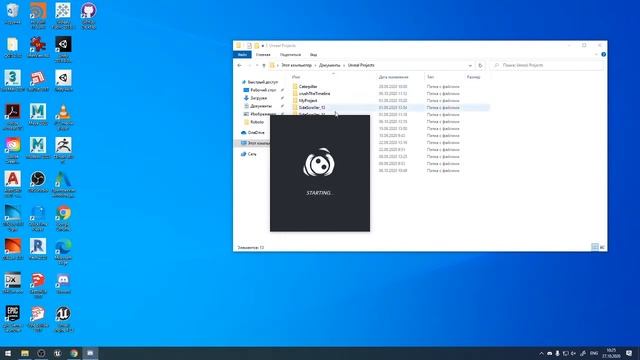Image resolution: width=640 pixels, height=360 pixels.
Task: Open the Главная ribbon tab
Action: click(x=263, y=54)
